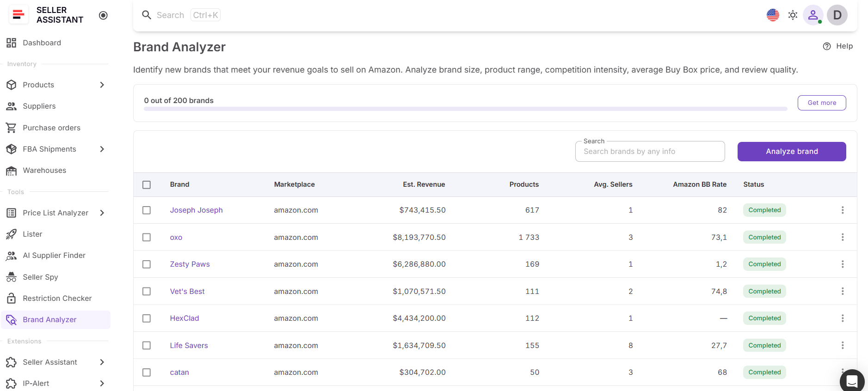Screen dimensions: 868x391
Task: Open the chat support bubble
Action: click(x=852, y=381)
